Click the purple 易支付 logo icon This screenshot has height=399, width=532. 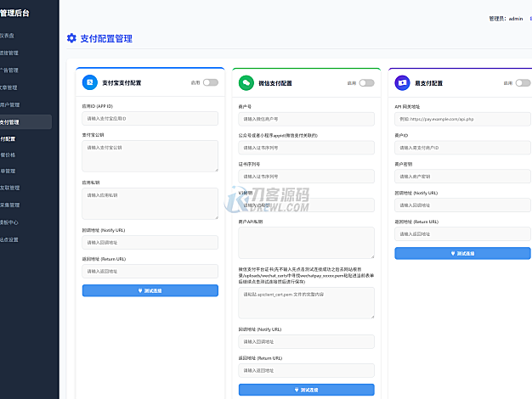402,82
